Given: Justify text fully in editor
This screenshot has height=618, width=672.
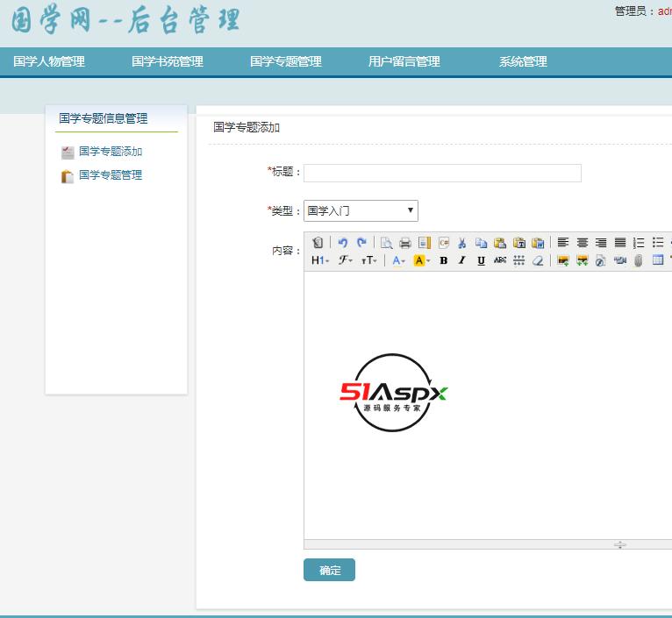Looking at the screenshot, I should click(619, 243).
